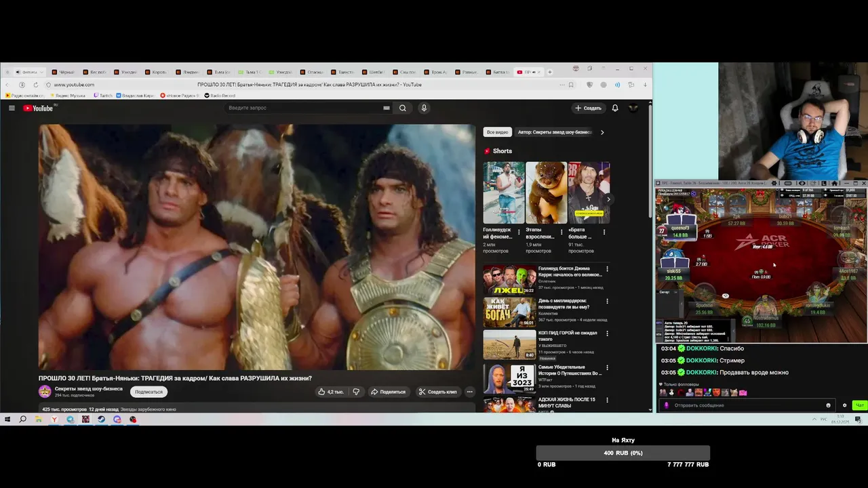Bookmark this page via address bar icon

point(571,85)
